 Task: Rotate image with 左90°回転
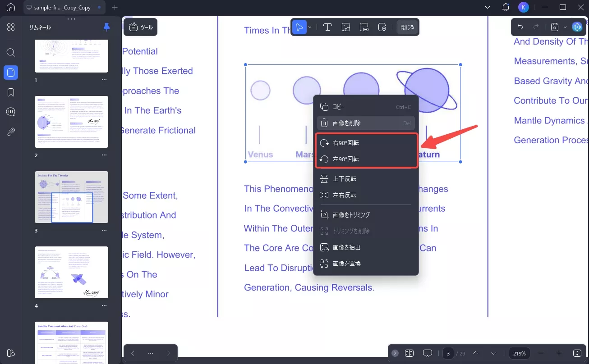pyautogui.click(x=366, y=159)
